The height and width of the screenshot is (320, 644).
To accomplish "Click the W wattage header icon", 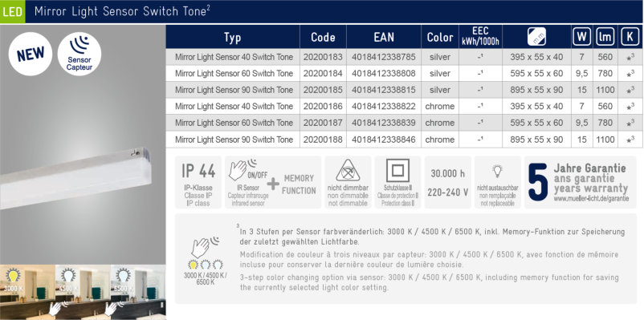I will [x=581, y=37].
